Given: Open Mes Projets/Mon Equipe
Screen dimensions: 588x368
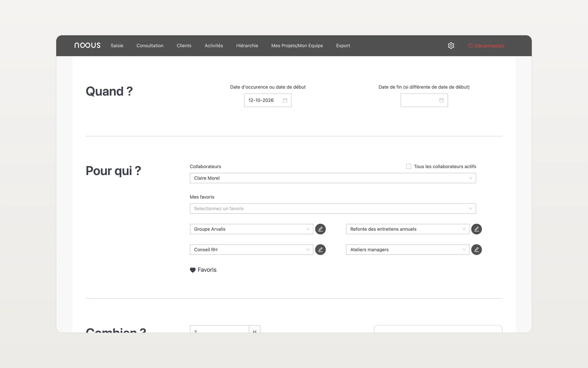Looking at the screenshot, I should [x=297, y=46].
